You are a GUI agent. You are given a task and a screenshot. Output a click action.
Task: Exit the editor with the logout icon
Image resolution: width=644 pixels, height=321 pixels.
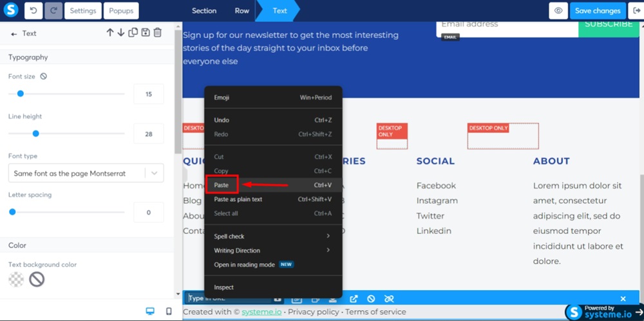(x=636, y=11)
